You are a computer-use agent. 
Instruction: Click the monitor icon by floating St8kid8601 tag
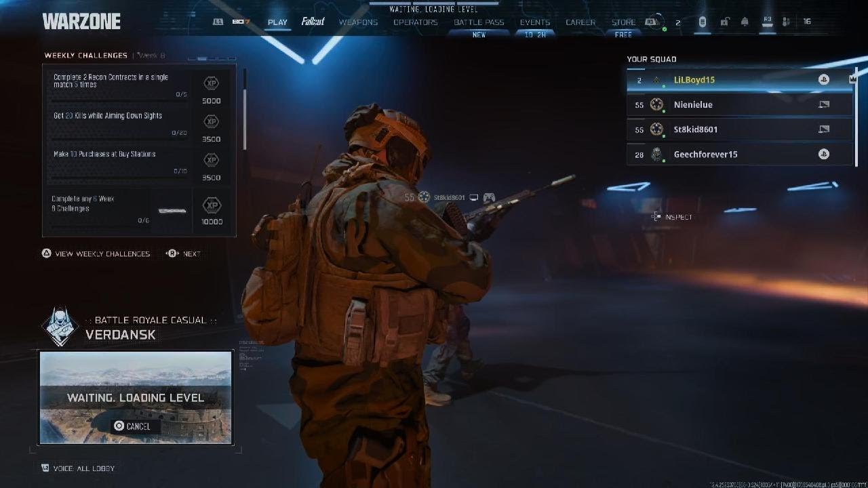click(473, 198)
